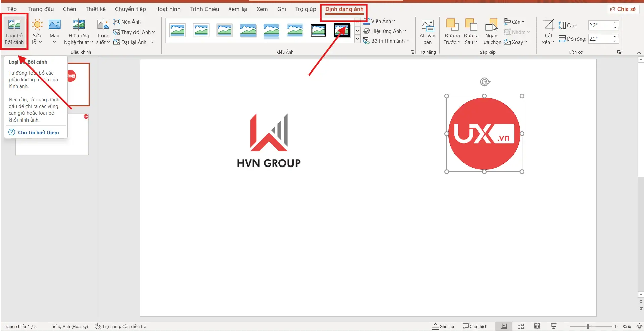
Task: Open the Tệp file menu
Action: coord(12,9)
